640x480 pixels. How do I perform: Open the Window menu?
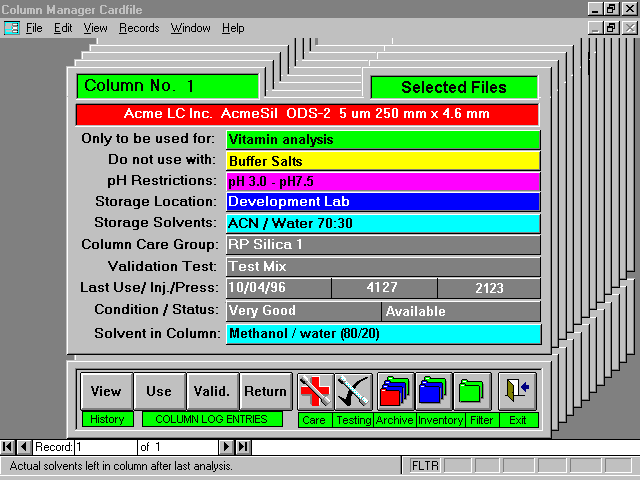(x=191, y=28)
